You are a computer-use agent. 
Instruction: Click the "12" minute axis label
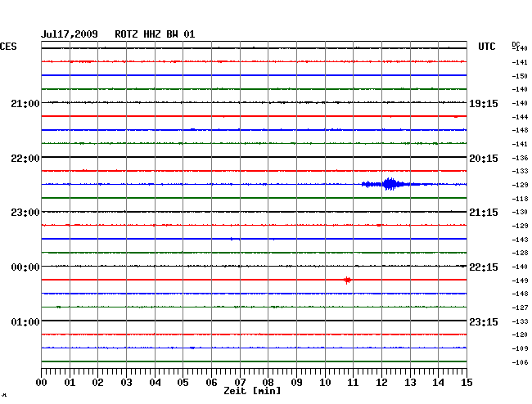click(x=381, y=383)
